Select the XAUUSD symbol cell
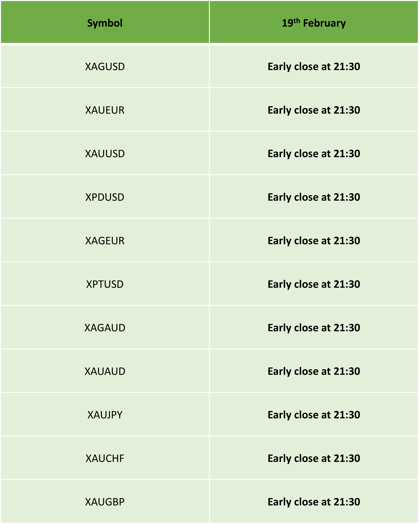Image resolution: width=420 pixels, height=524 pixels. [105, 154]
